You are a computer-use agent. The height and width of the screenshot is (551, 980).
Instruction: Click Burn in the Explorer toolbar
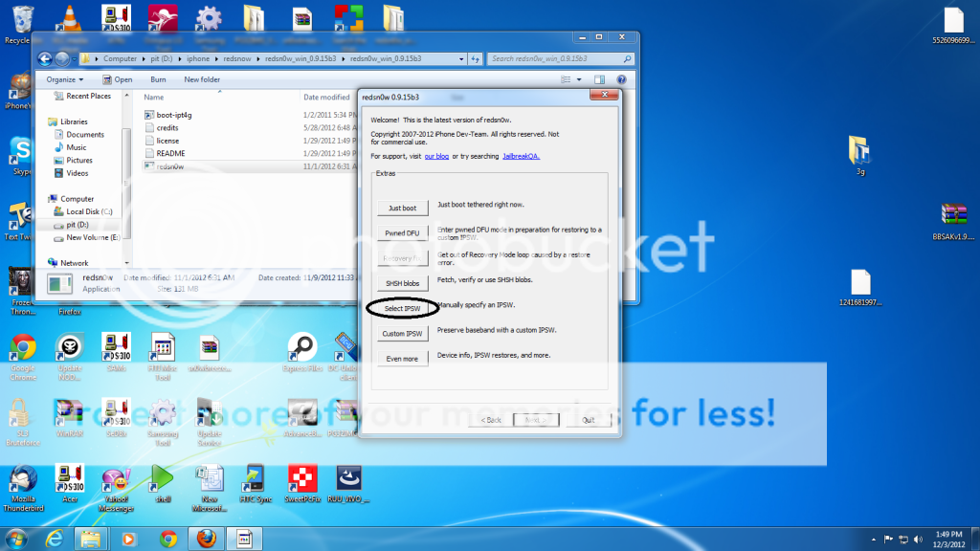click(x=158, y=79)
